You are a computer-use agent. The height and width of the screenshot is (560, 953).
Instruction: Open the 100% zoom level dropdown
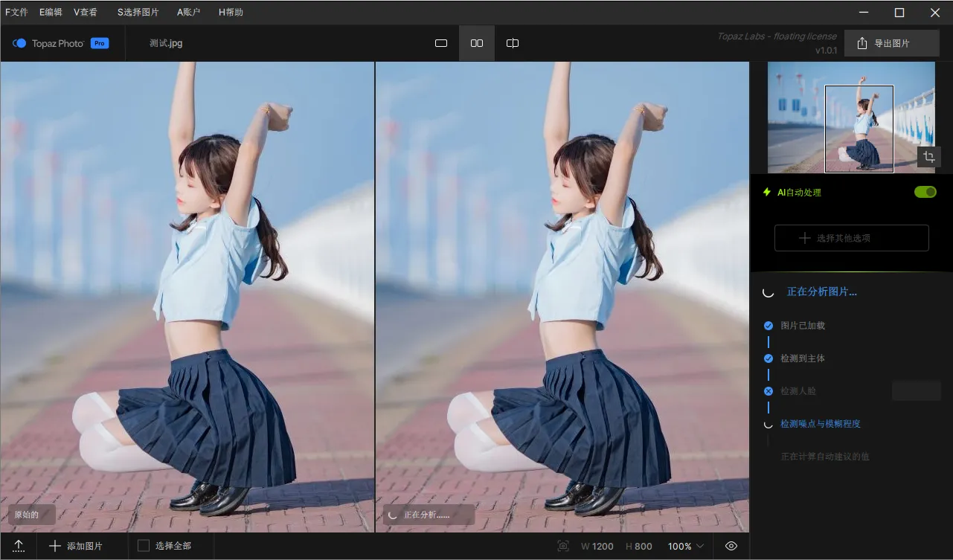point(685,546)
